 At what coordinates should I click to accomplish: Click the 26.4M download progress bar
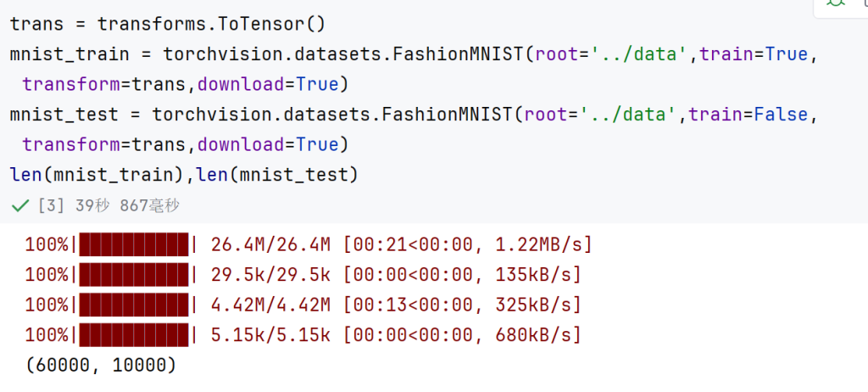point(135,244)
